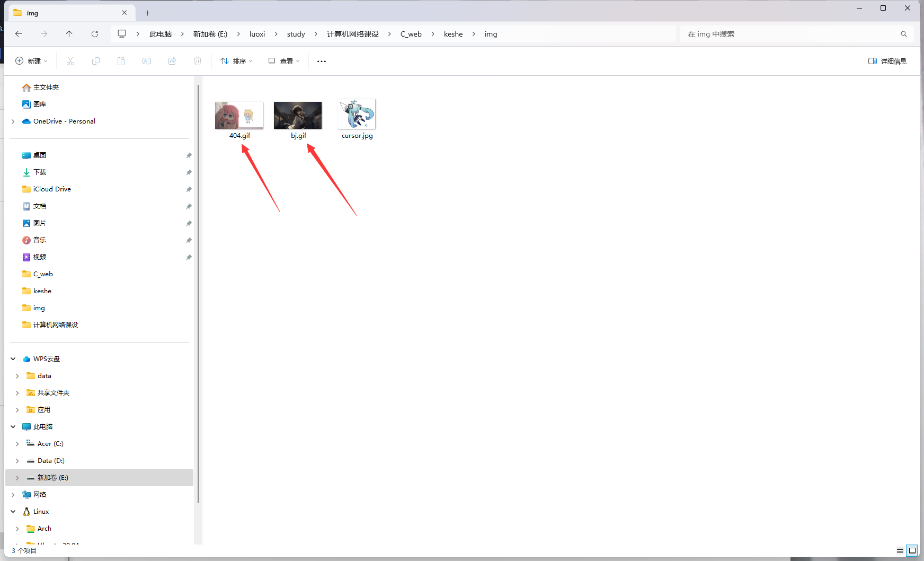924x561 pixels.
Task: Click luoxi in the breadcrumb path
Action: [x=257, y=34]
